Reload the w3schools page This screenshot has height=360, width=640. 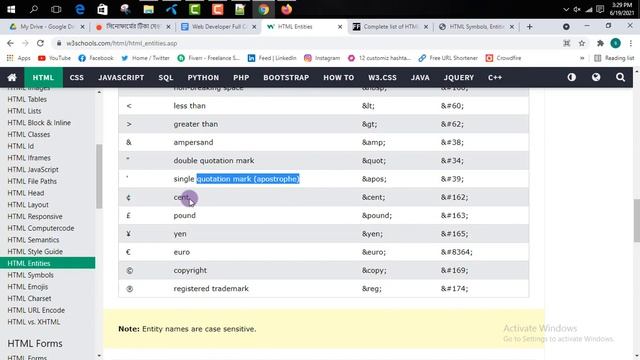tap(40, 43)
